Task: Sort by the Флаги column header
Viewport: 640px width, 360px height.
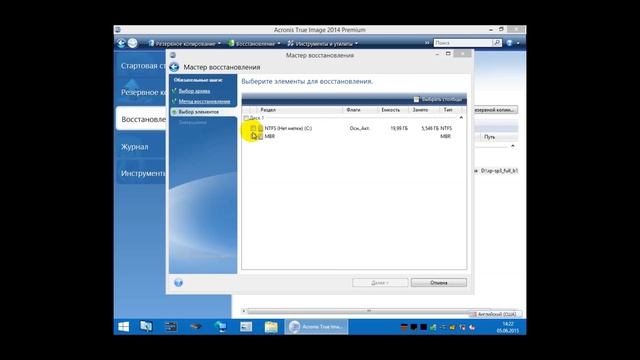Action: click(x=360, y=110)
